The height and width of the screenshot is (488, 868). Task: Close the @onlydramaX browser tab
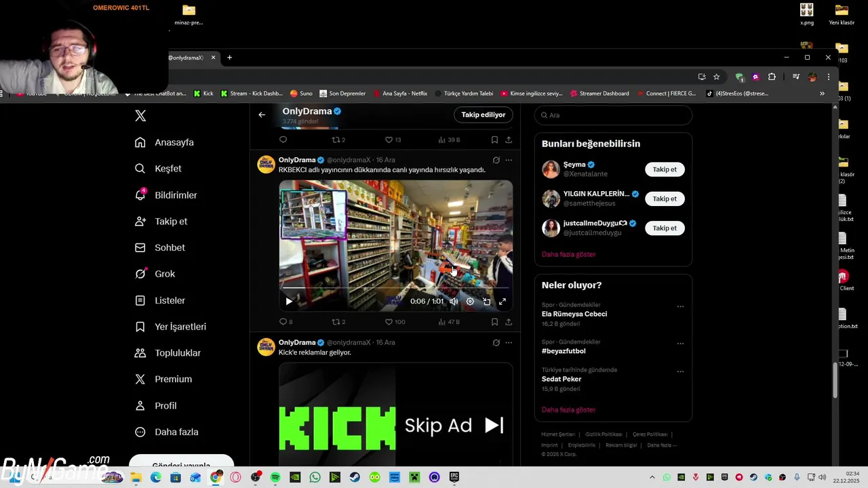213,58
